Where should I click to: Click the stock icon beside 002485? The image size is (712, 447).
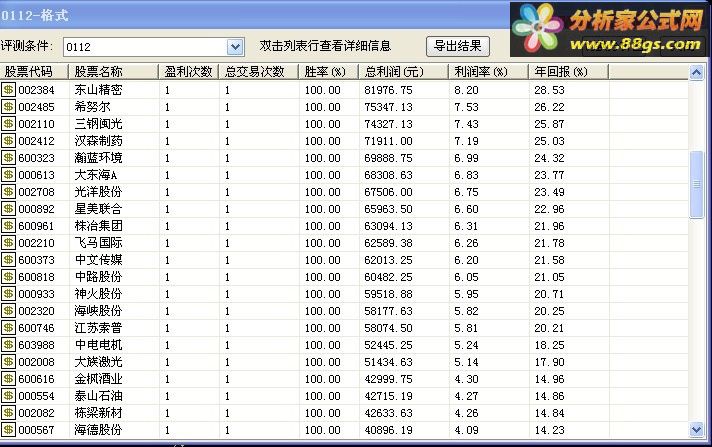[x=8, y=107]
